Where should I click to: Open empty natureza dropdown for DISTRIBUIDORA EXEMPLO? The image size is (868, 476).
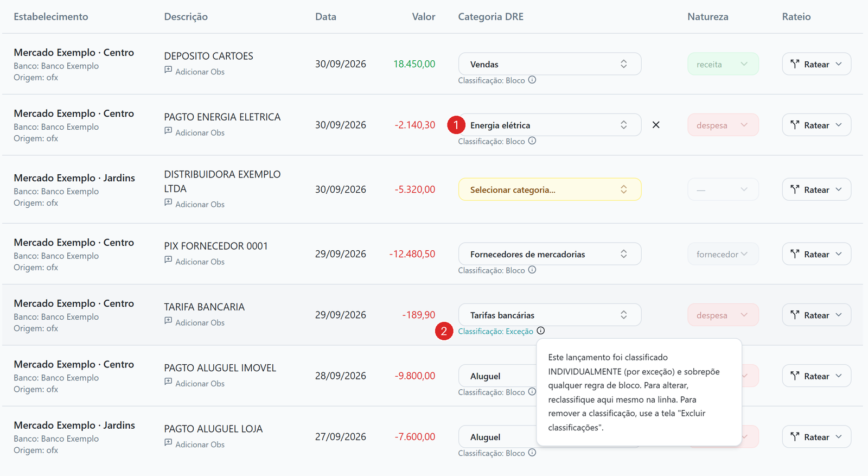pyautogui.click(x=723, y=189)
